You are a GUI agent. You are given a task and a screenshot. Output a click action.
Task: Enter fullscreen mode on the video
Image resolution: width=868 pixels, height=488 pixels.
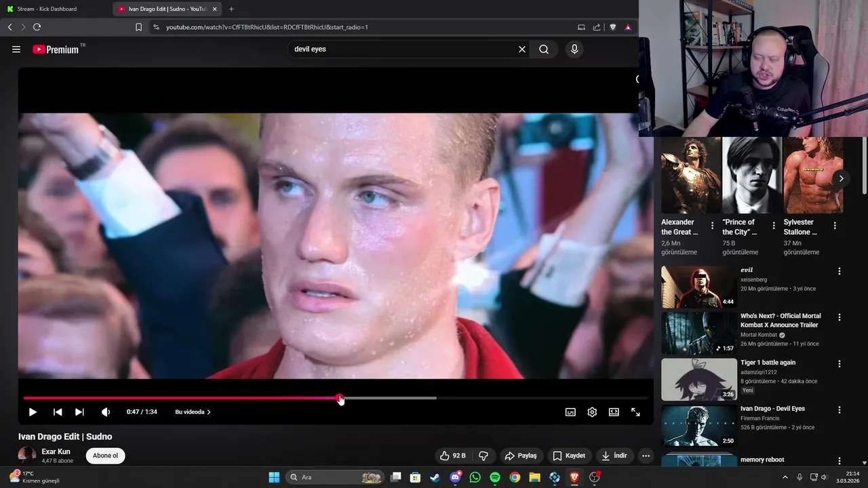pos(635,412)
